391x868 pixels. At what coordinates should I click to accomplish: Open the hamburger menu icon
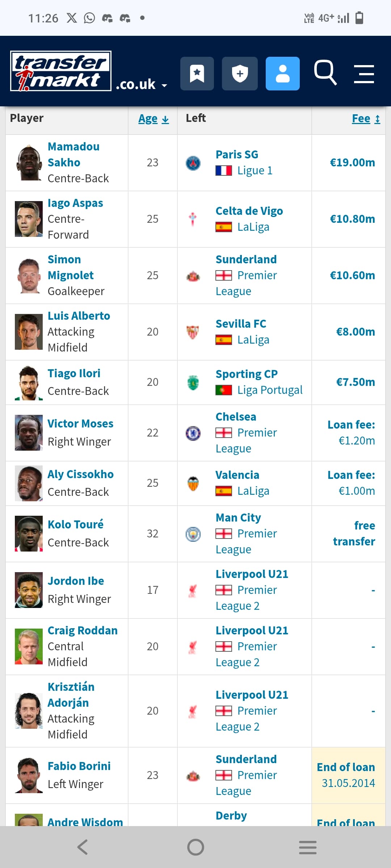[x=364, y=74]
